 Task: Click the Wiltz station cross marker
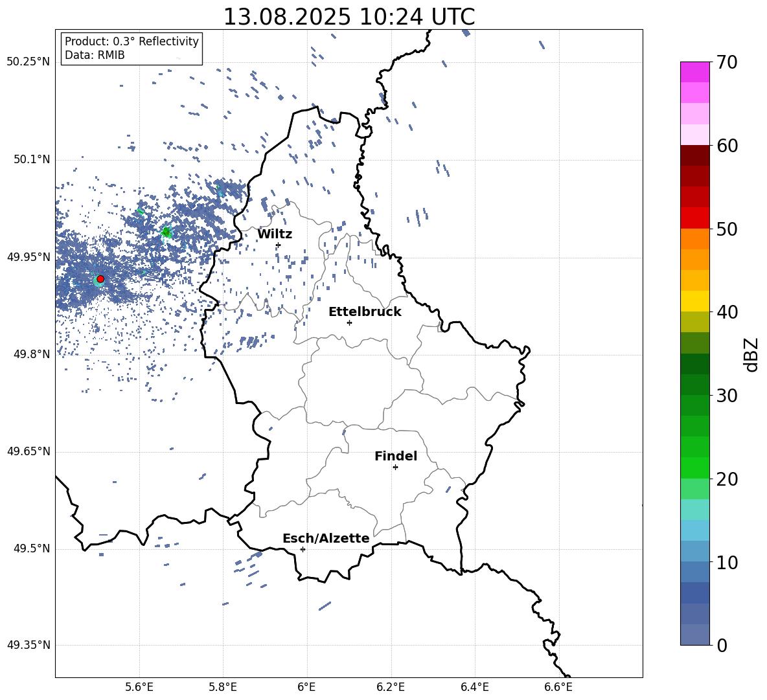point(279,245)
